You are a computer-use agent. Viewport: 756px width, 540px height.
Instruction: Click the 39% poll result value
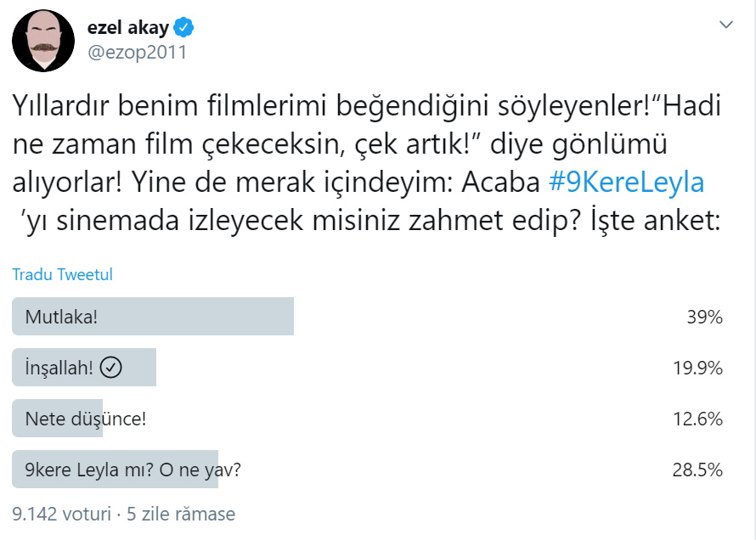(704, 317)
